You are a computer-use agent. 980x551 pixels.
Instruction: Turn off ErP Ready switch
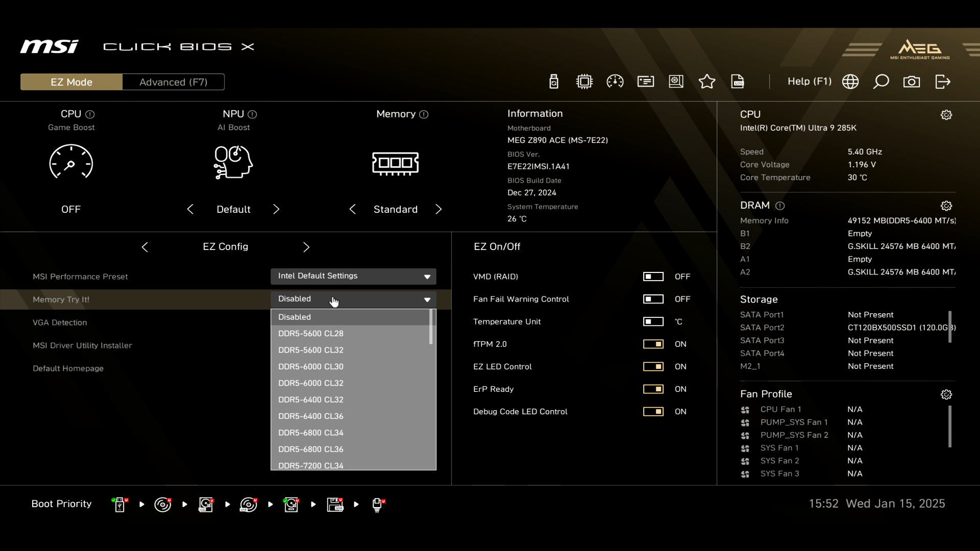point(653,389)
